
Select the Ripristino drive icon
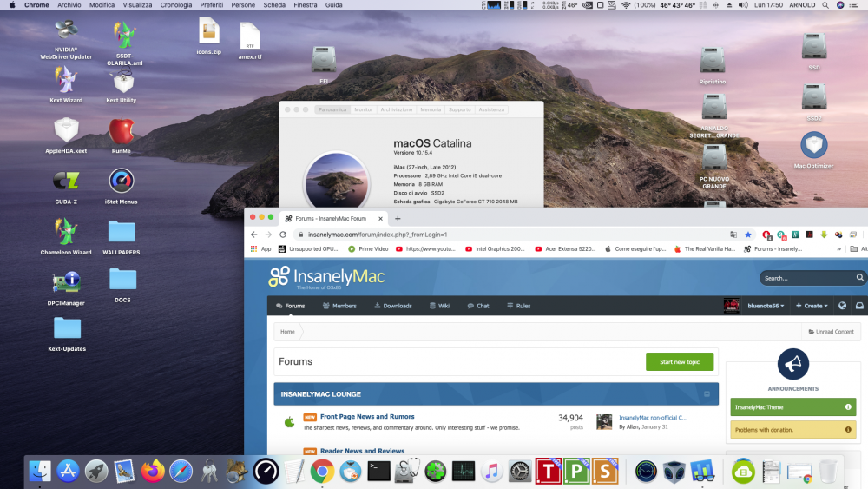pos(713,61)
